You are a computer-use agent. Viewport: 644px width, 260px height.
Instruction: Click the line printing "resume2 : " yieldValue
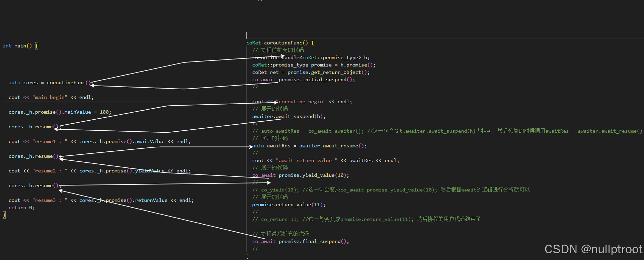point(99,171)
